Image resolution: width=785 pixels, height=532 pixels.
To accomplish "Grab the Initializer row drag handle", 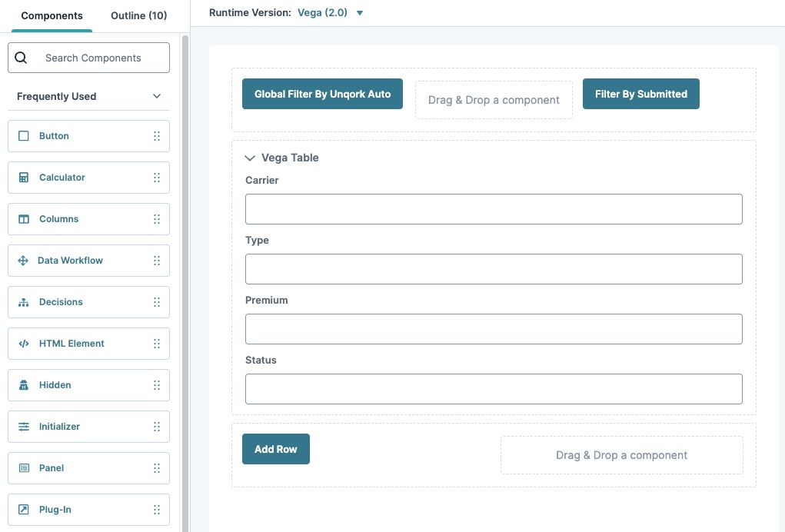I will (157, 427).
